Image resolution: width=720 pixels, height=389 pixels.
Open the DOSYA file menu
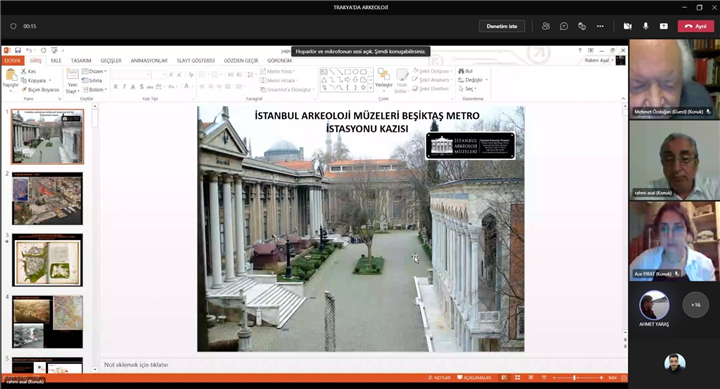click(12, 61)
